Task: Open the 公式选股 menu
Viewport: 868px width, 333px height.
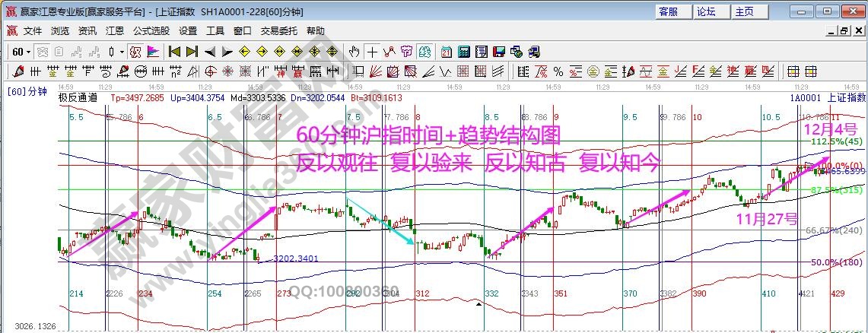Action: tap(151, 31)
